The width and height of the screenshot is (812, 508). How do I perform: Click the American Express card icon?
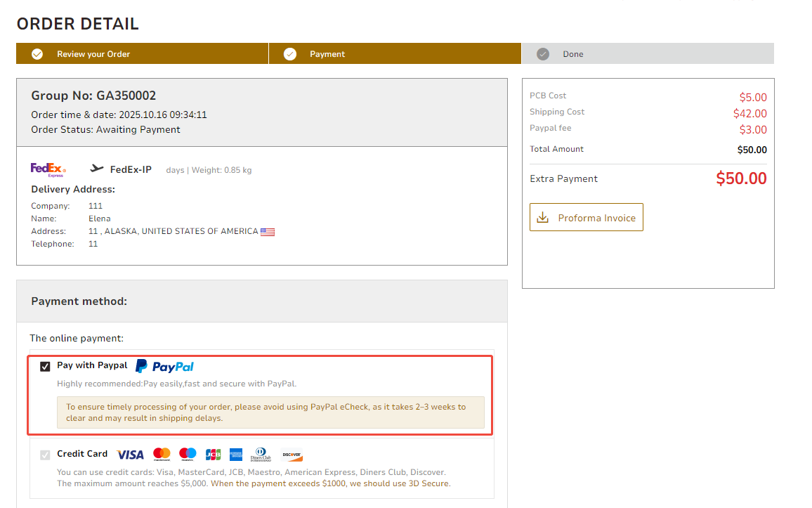pos(235,455)
